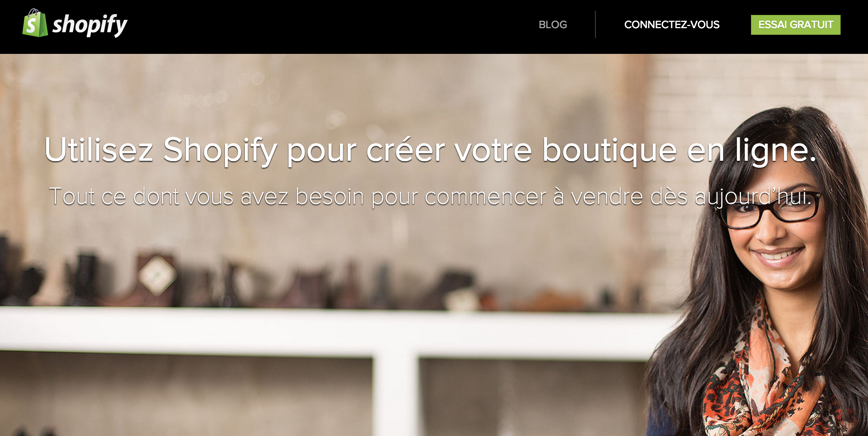The height and width of the screenshot is (436, 868).
Task: Click the white shelf's vertical support post
Action: (x=395, y=394)
